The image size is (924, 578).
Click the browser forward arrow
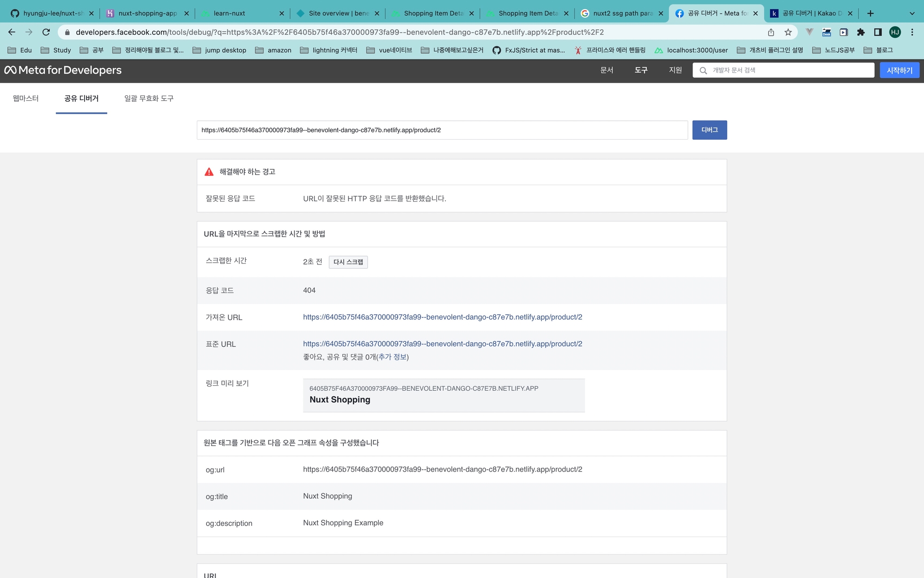[29, 32]
